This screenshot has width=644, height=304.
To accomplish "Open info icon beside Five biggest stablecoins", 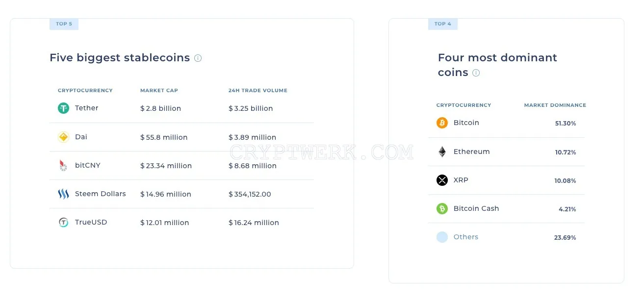I will [198, 58].
